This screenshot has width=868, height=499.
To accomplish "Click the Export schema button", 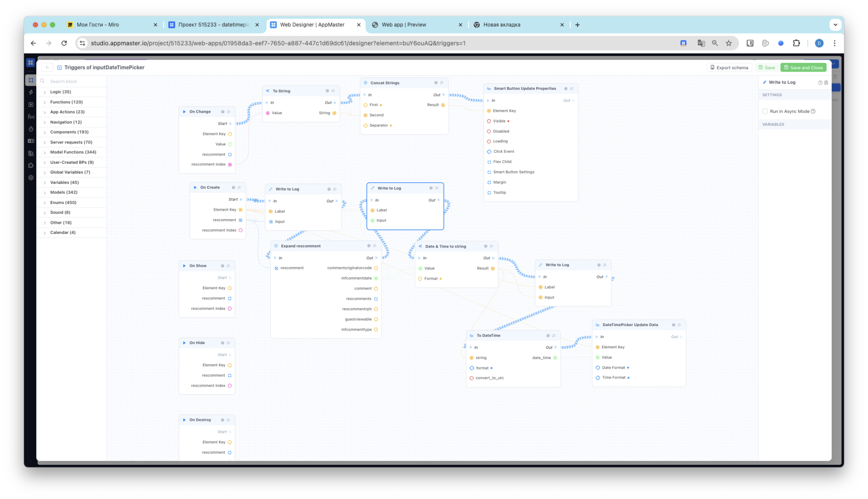I will pos(729,68).
